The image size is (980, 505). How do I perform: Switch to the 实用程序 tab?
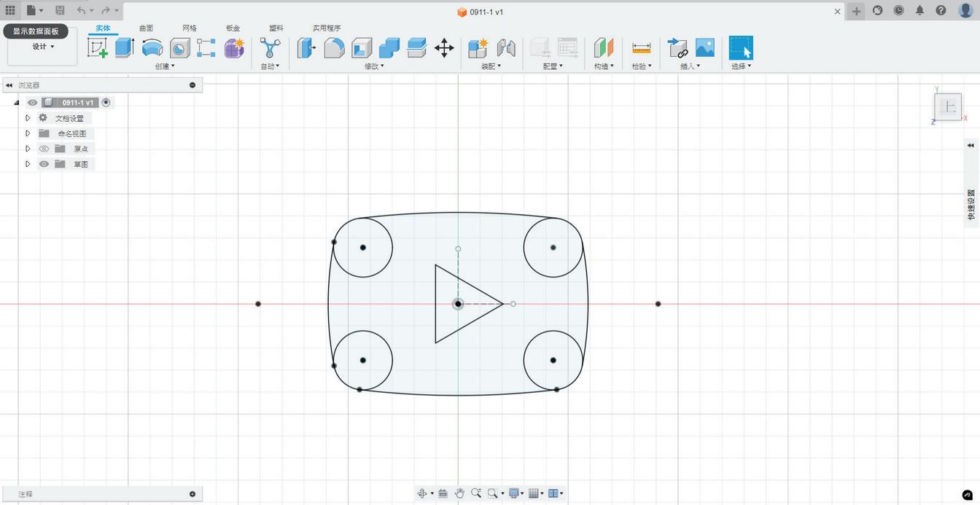(x=327, y=28)
